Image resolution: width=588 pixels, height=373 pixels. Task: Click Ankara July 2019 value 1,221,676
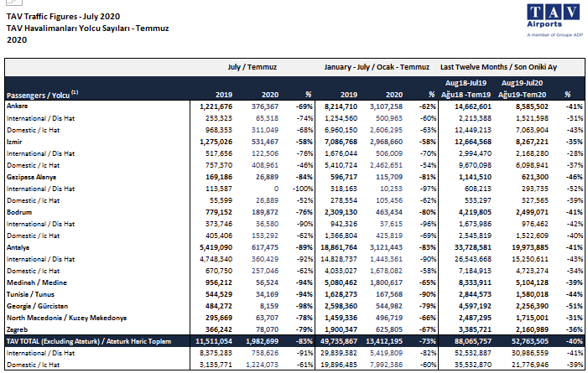[216, 106]
